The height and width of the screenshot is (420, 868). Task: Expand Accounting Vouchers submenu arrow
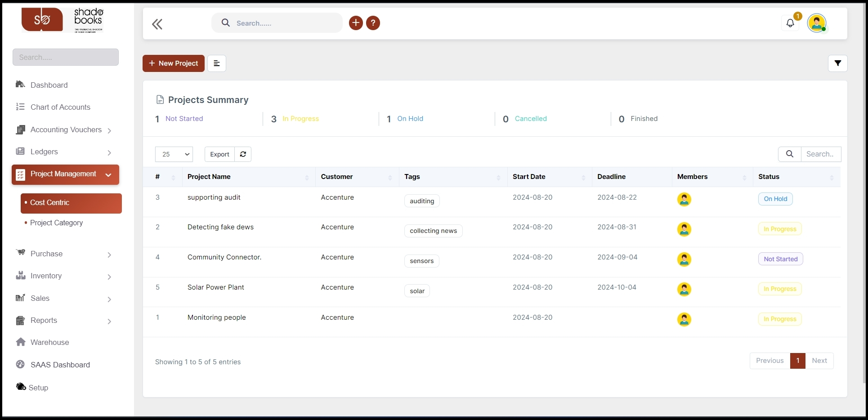click(x=109, y=131)
